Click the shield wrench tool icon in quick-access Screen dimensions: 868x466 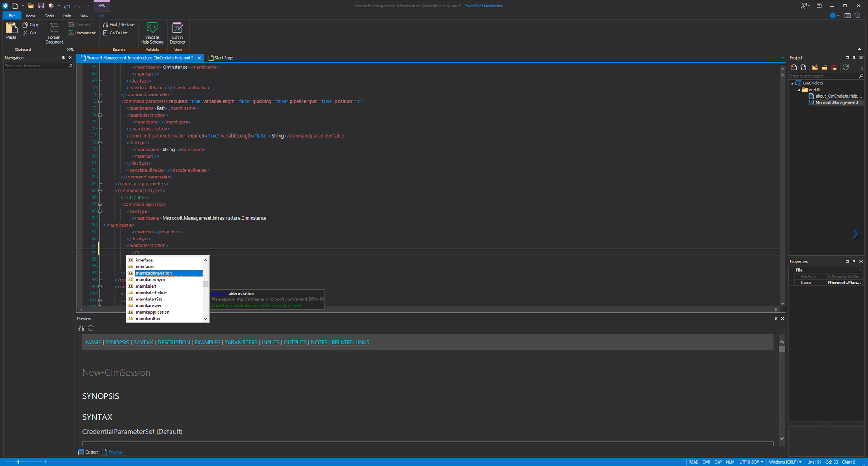(x=51, y=6)
